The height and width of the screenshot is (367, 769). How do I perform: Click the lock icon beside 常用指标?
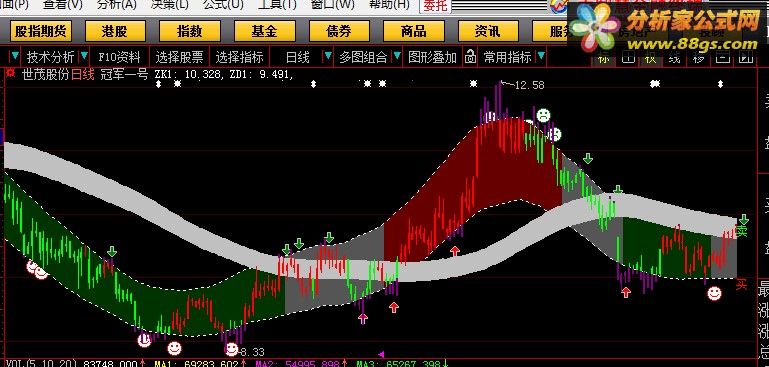(470, 57)
